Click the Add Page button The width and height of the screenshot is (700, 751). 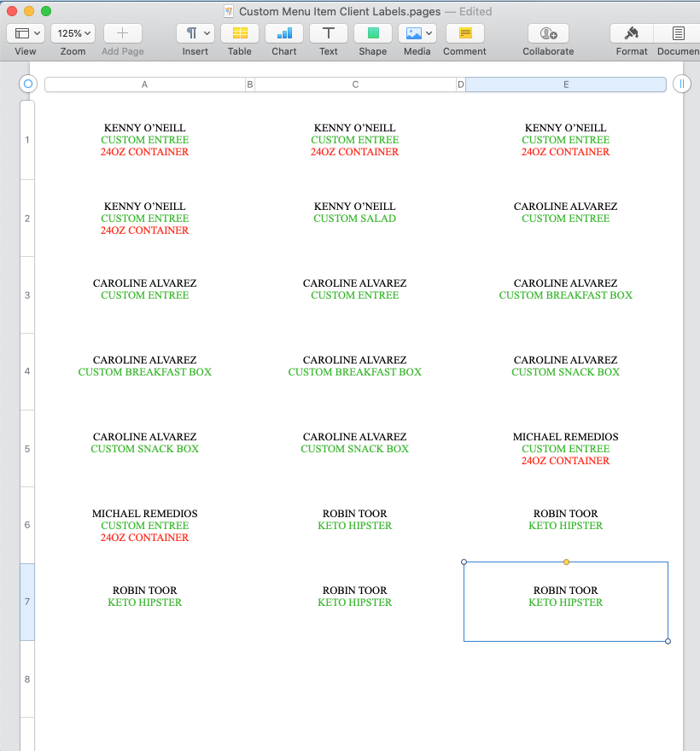point(122,34)
